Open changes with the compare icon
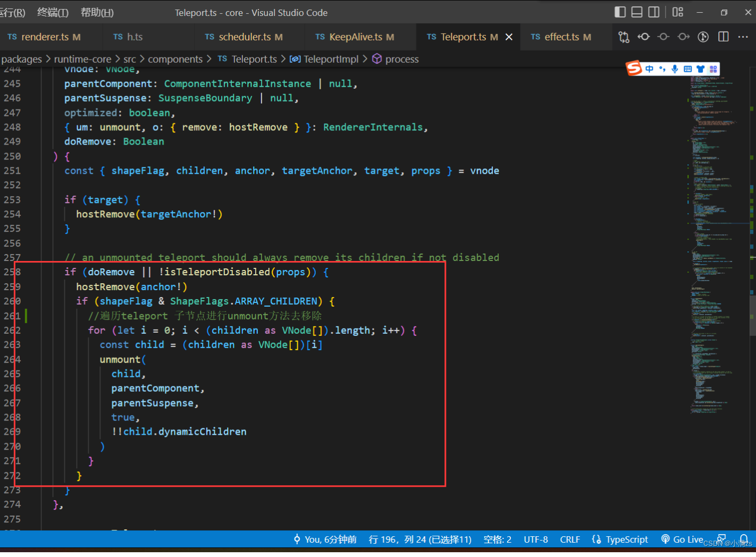 (624, 37)
